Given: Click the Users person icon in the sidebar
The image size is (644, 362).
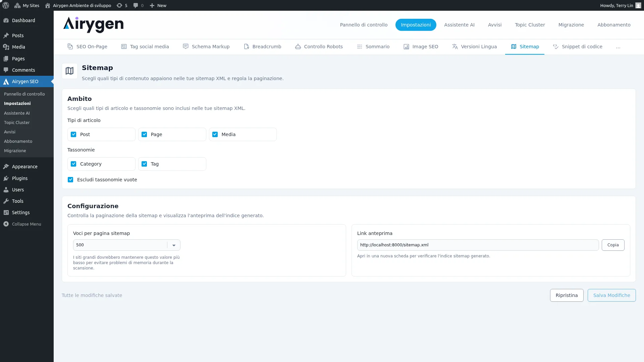Looking at the screenshot, I should pos(6,190).
